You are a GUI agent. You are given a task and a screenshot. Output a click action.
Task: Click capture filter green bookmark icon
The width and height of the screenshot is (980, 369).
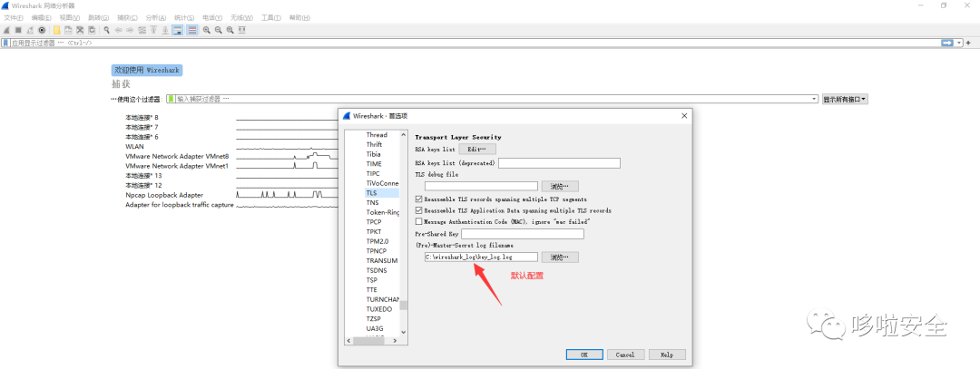171,99
